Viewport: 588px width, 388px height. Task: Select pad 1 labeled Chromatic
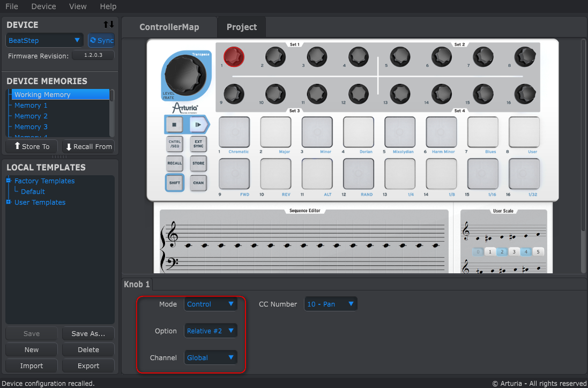click(x=234, y=132)
